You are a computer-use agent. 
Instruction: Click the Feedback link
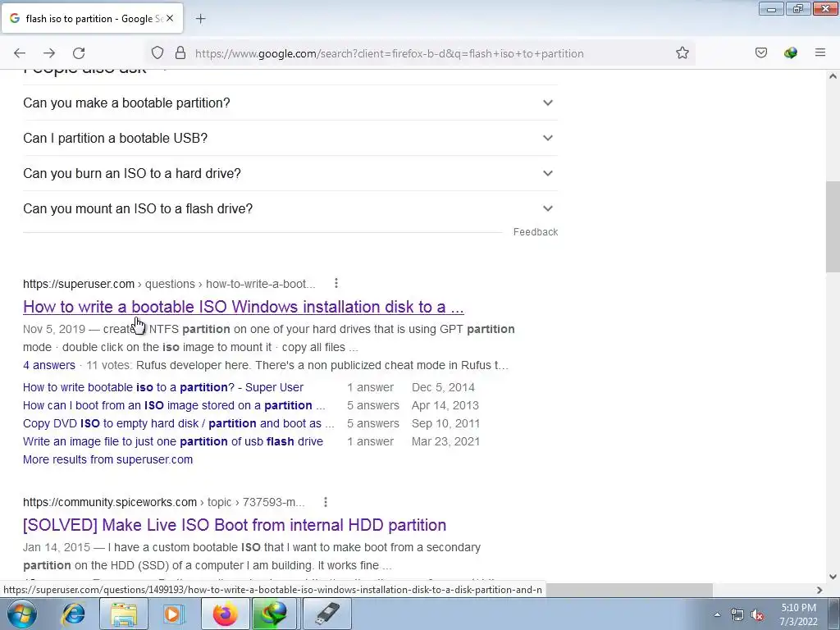pyautogui.click(x=536, y=232)
